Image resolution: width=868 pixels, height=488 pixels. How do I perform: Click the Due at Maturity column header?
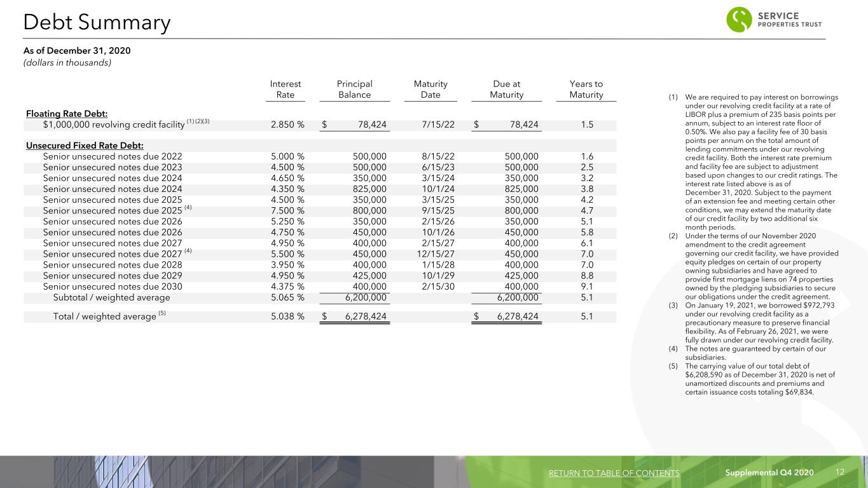point(507,90)
